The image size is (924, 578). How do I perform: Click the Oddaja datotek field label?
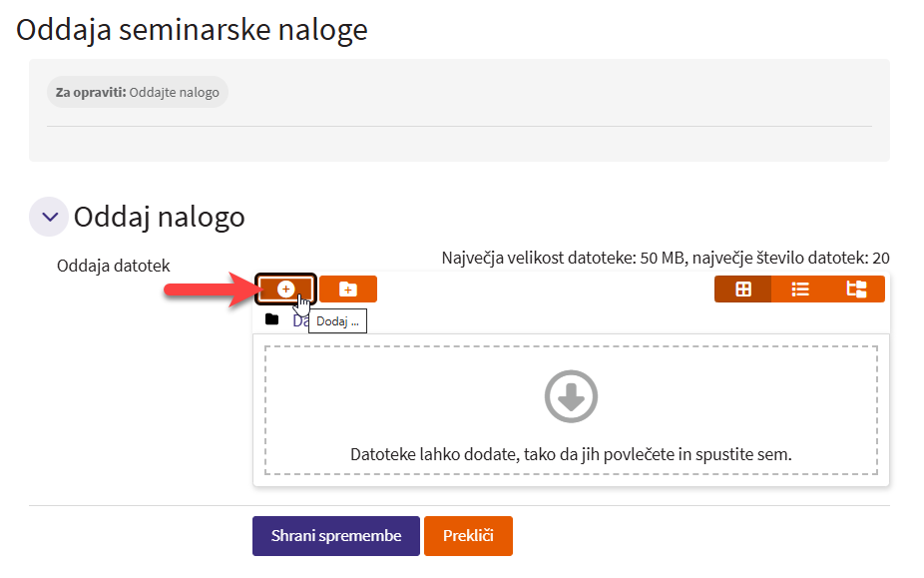point(114,266)
